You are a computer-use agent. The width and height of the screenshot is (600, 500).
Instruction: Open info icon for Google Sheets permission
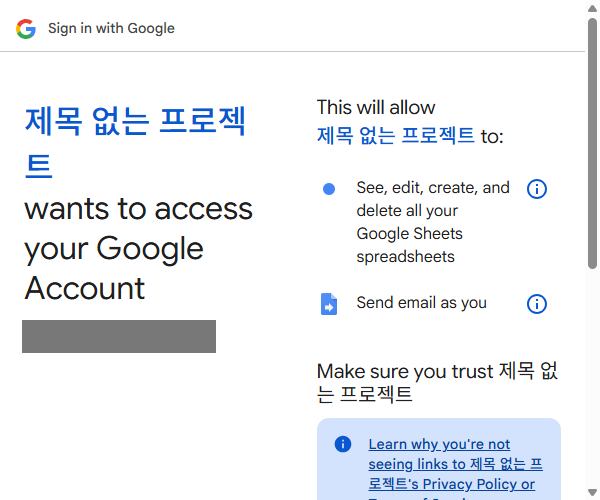click(536, 189)
